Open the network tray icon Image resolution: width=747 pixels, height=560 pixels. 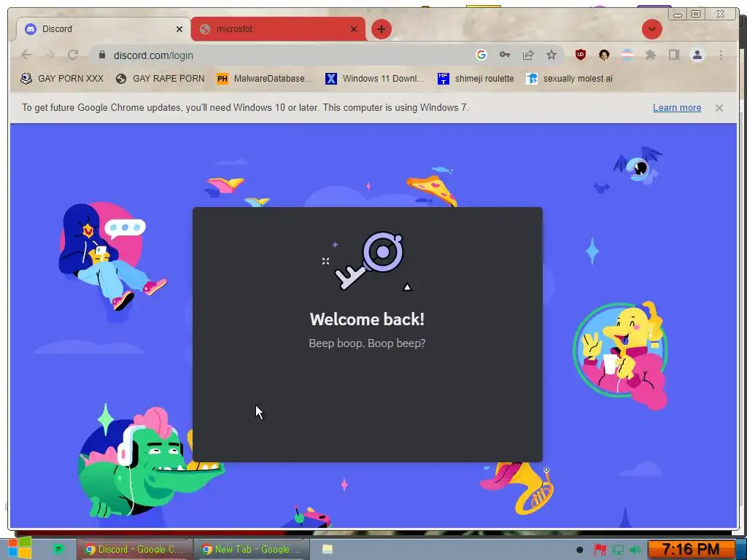[618, 550]
